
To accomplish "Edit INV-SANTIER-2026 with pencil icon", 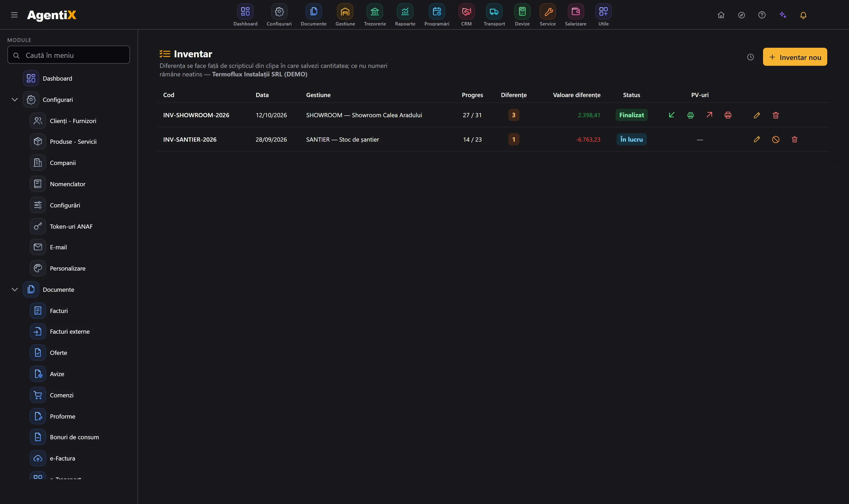I will [757, 139].
